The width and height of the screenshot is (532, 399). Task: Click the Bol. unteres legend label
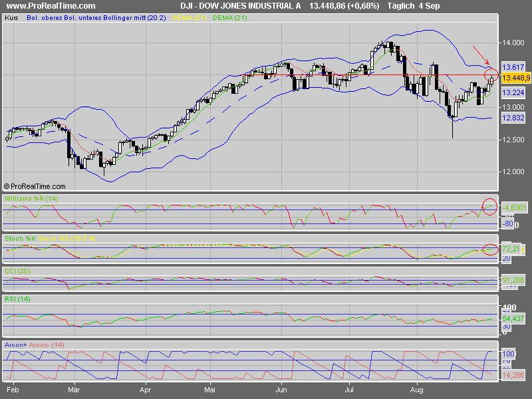point(82,18)
